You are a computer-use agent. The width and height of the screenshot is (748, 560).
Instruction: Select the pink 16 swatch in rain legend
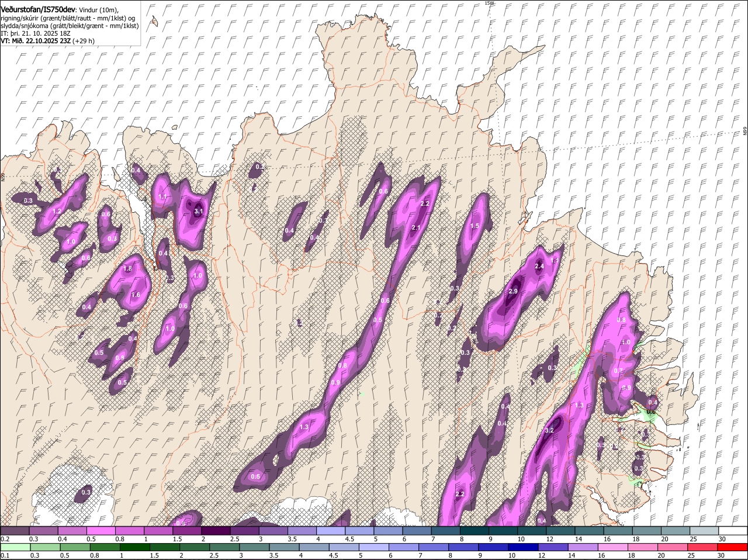613,547
